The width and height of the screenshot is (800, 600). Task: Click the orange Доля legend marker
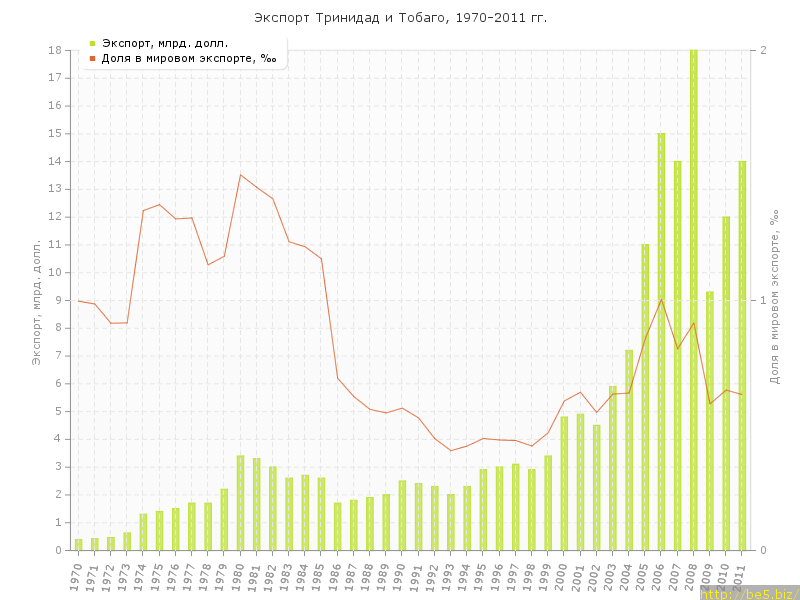92,58
